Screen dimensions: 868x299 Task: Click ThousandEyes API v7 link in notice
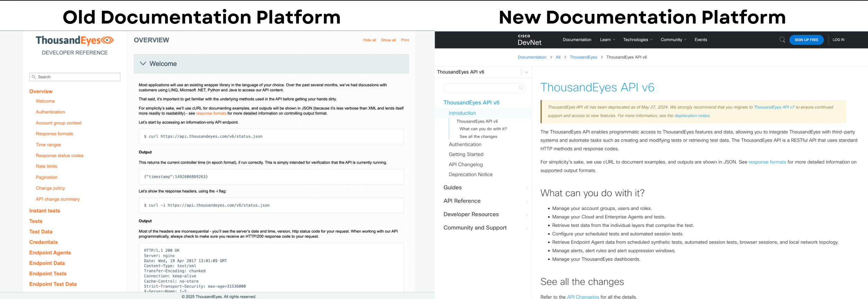click(x=774, y=107)
